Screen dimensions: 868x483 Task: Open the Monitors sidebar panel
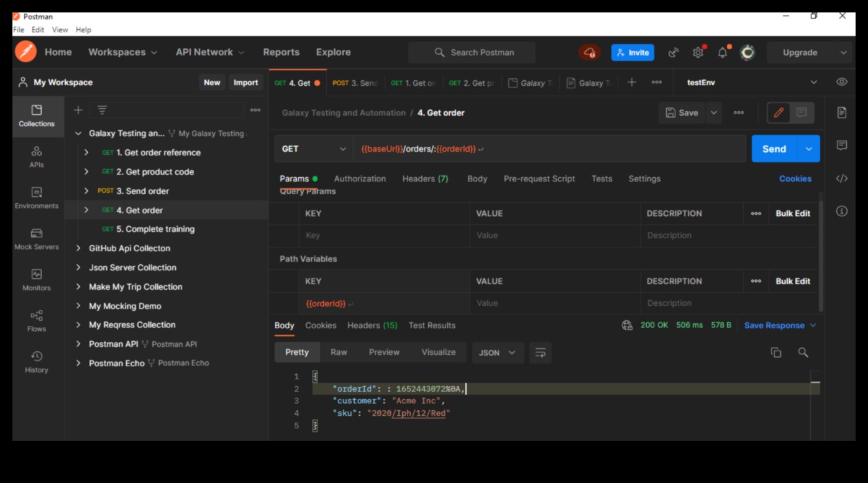(x=37, y=280)
